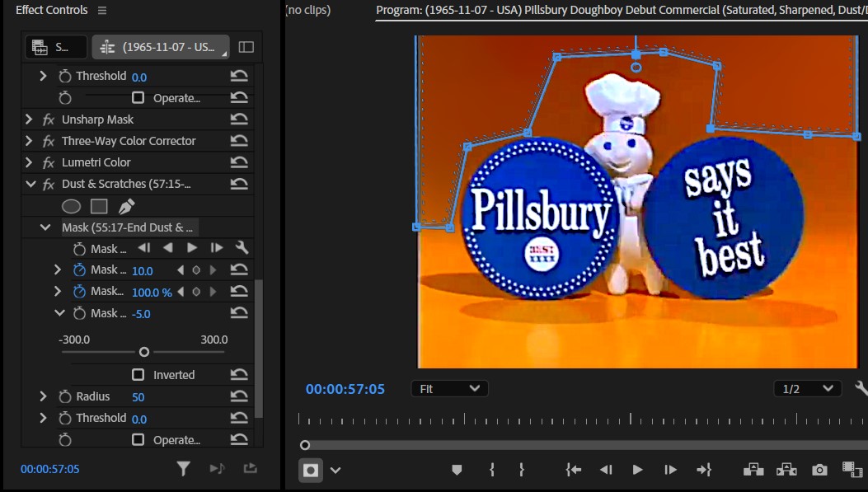The width and height of the screenshot is (868, 492).
Task: Click the Extract button
Action: (x=786, y=469)
